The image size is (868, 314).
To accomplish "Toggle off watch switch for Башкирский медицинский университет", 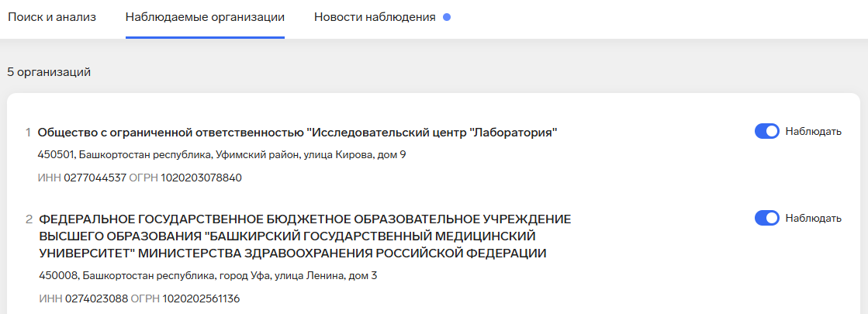I will point(766,218).
